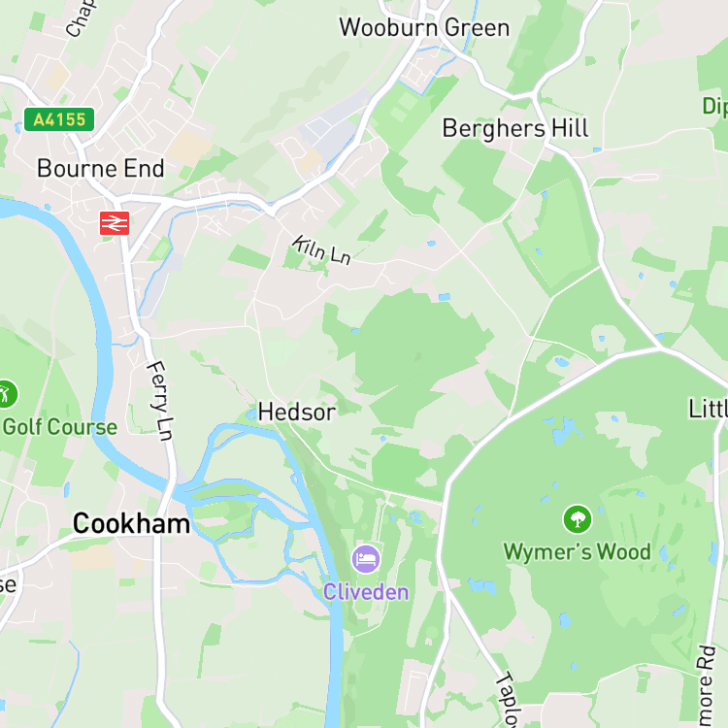Click the Wymer's Wood tree park icon
The image size is (728, 728).
click(x=578, y=519)
